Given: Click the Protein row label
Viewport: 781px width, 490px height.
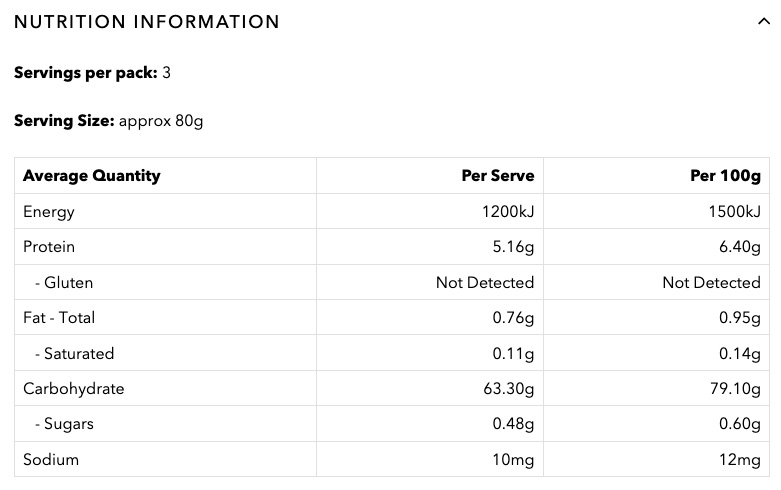Looking at the screenshot, I should 49,247.
